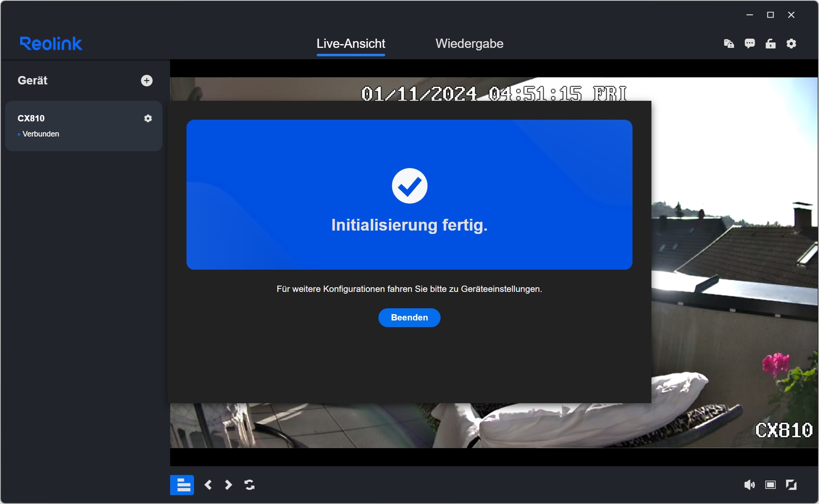Change the screen layout icon
The image size is (819, 504).
[770, 485]
